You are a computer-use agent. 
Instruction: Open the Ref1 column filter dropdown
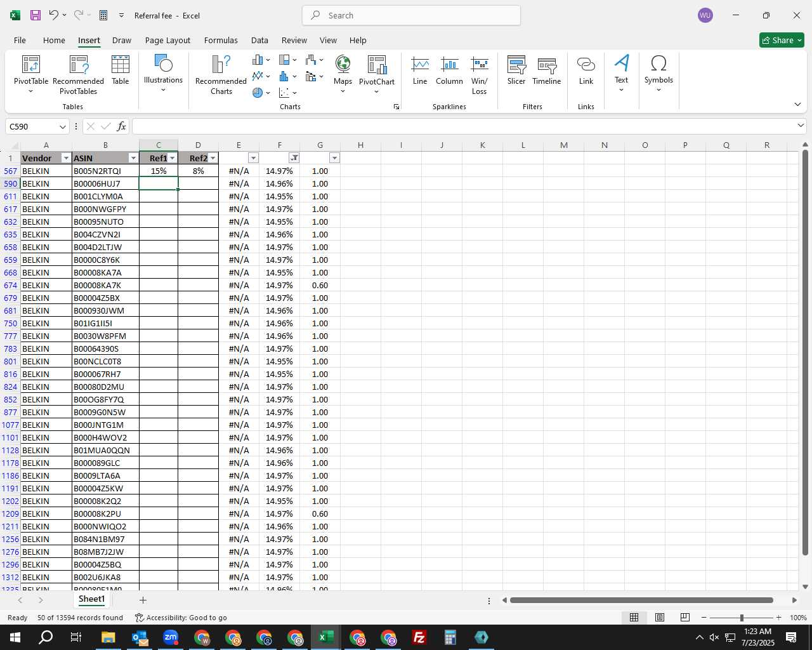click(173, 158)
